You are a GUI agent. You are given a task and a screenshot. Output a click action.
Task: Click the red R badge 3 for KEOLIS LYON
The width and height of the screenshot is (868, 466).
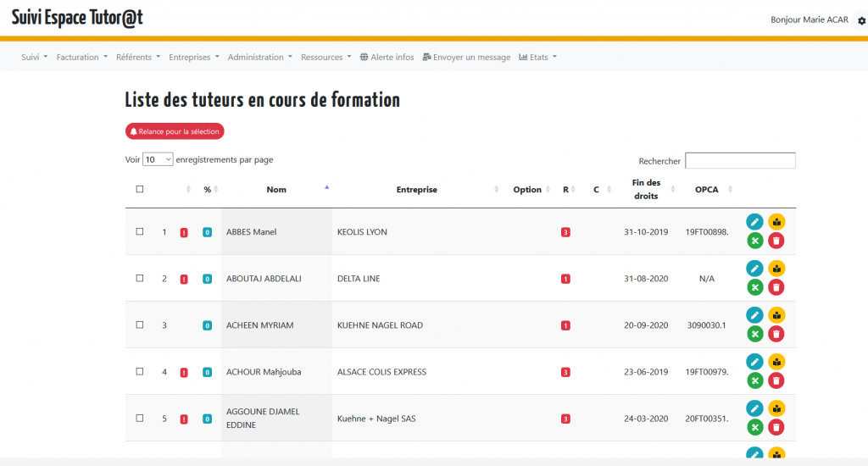[x=565, y=232]
